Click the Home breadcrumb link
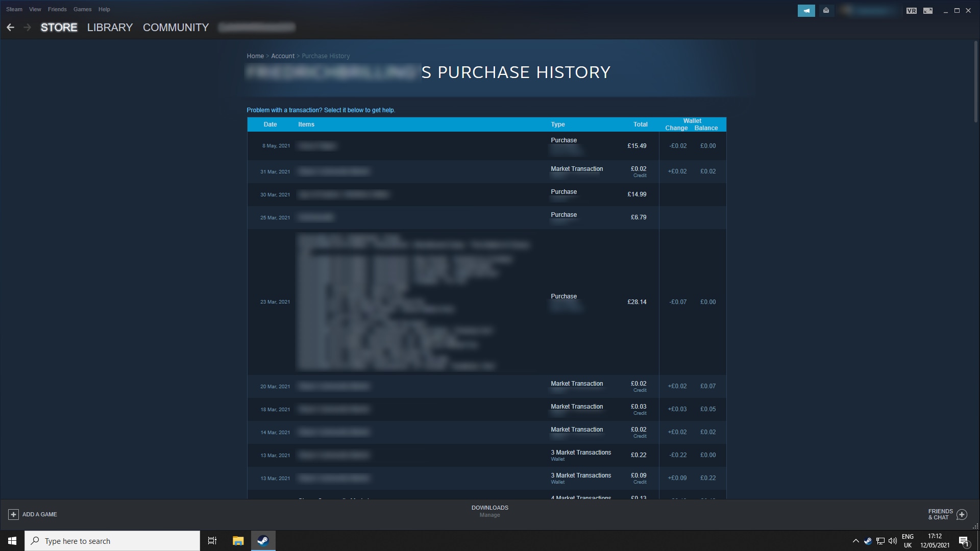 pos(254,56)
